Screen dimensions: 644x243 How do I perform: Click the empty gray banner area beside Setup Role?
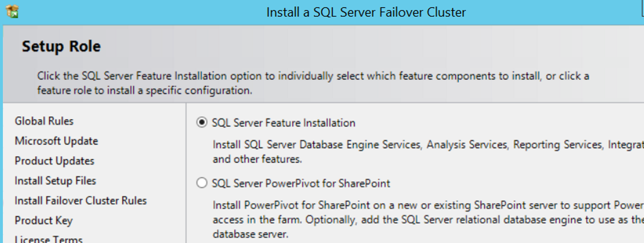[x=370, y=46]
